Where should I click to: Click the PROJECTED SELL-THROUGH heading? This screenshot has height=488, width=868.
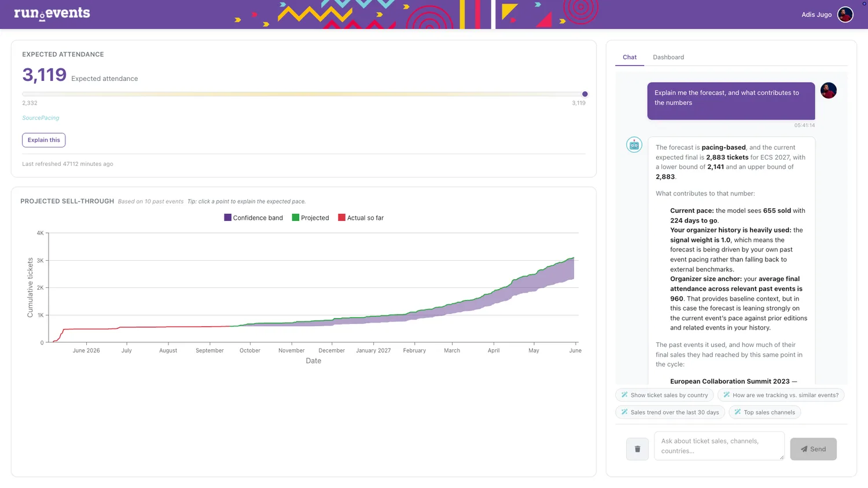(67, 201)
